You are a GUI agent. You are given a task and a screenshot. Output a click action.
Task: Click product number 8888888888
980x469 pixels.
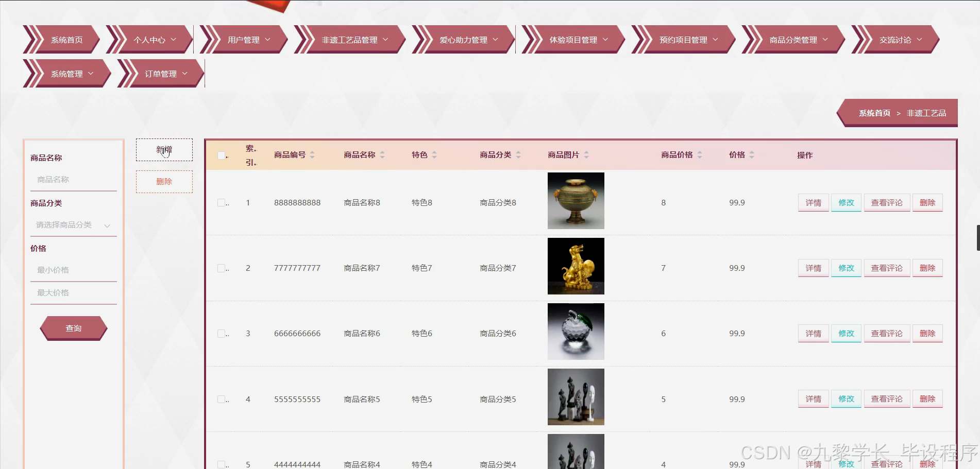297,203
